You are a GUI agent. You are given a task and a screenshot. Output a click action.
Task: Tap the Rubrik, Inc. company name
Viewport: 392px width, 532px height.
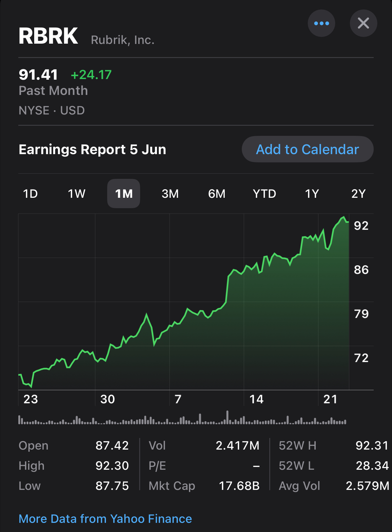[x=123, y=40]
